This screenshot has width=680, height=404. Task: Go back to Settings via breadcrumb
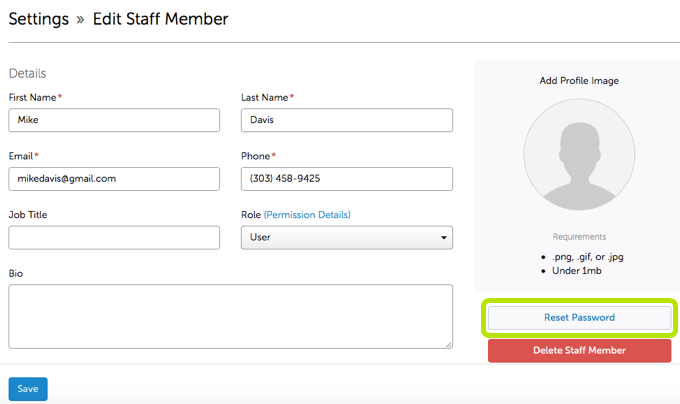(x=38, y=19)
